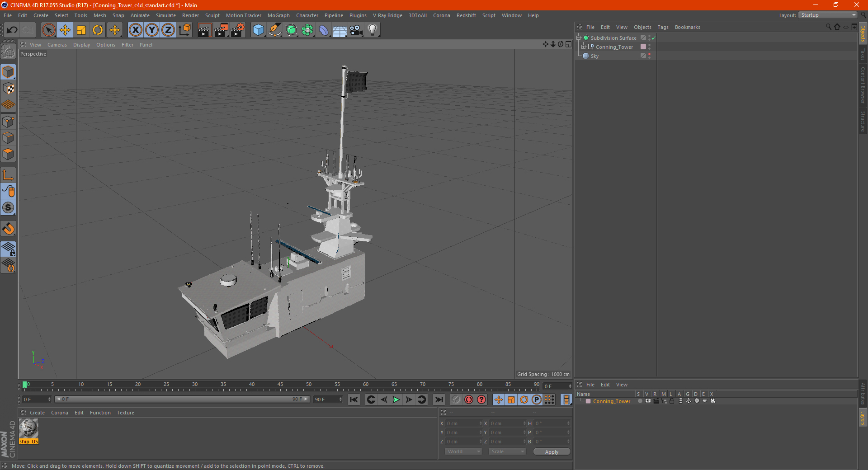Open the Object Manager Tags menu
The width and height of the screenshot is (868, 470).
[x=663, y=27]
